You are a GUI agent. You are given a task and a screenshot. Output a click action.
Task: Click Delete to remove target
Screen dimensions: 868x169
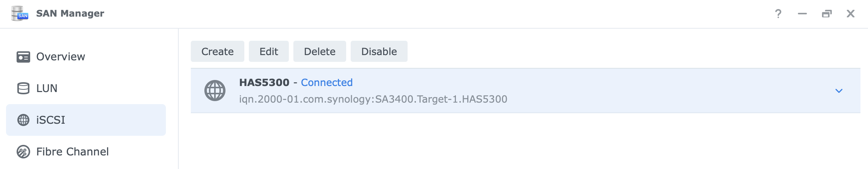pyautogui.click(x=320, y=51)
